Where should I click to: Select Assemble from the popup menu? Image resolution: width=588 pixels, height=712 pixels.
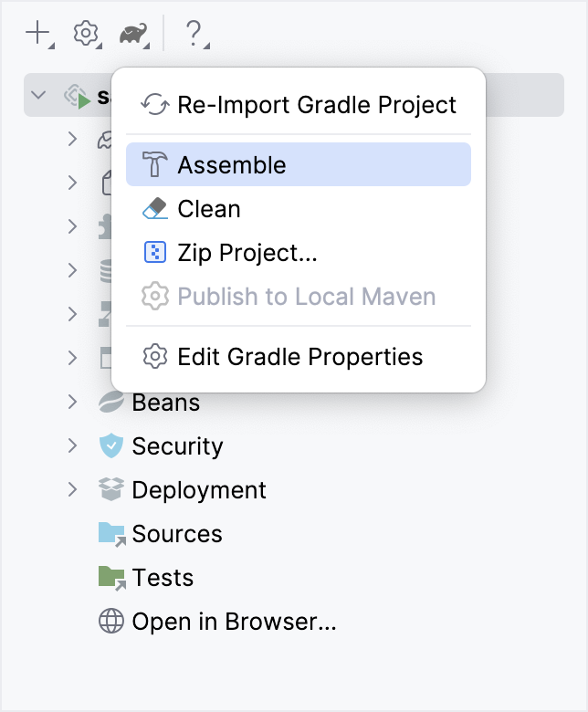click(x=231, y=165)
